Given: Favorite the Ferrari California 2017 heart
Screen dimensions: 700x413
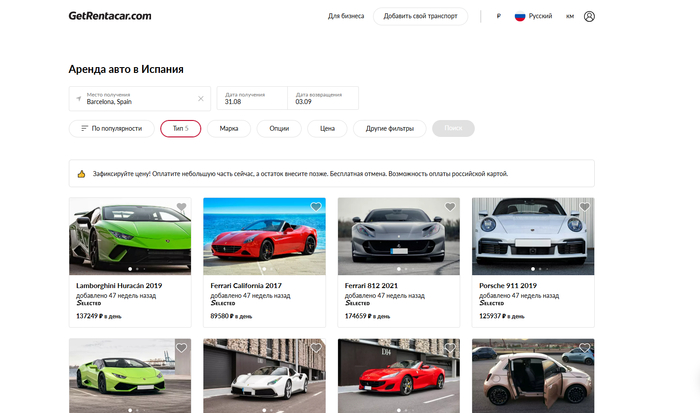Looking at the screenshot, I should click(x=316, y=207).
